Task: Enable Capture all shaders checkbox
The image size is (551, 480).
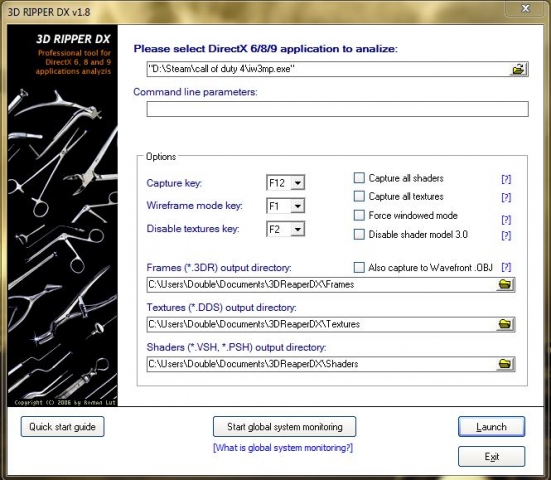Action: (x=359, y=178)
